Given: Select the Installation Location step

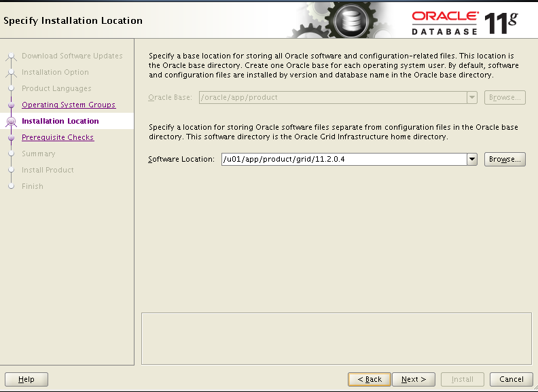Looking at the screenshot, I should pyautogui.click(x=60, y=121).
